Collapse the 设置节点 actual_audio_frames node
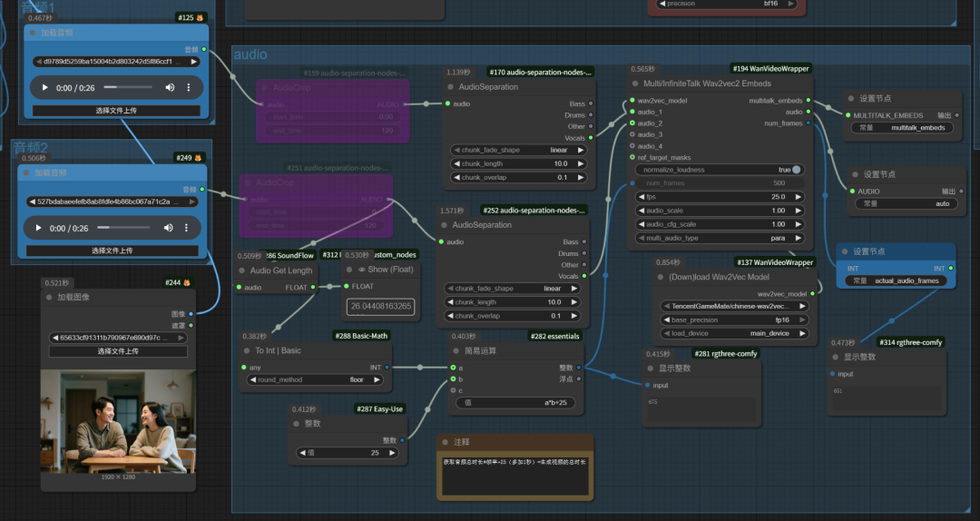Image resolution: width=980 pixels, height=521 pixels. pos(845,251)
